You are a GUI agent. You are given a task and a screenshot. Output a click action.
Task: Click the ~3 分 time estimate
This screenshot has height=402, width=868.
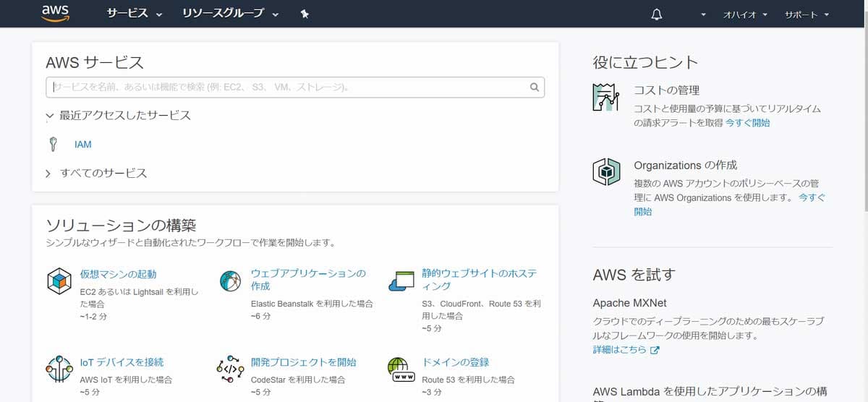(432, 392)
